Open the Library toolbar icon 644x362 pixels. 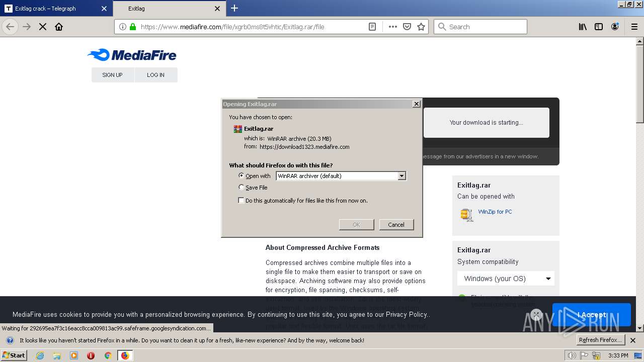(583, 27)
